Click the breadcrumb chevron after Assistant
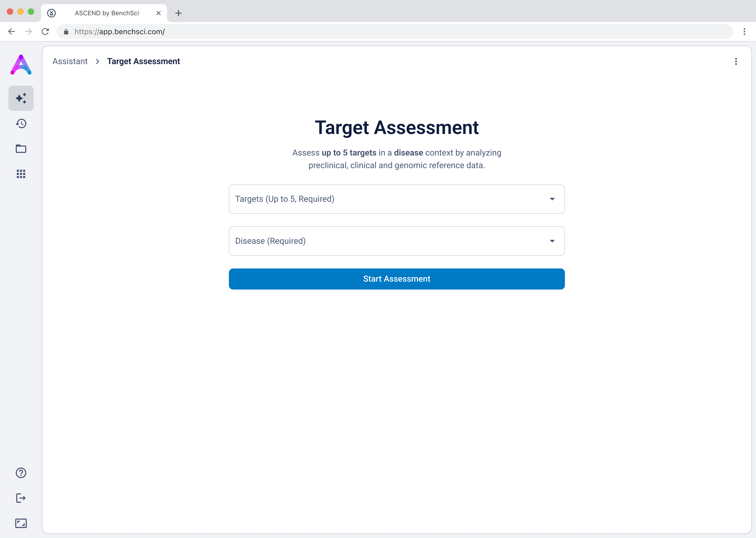Viewport: 756px width, 538px height. coord(97,61)
